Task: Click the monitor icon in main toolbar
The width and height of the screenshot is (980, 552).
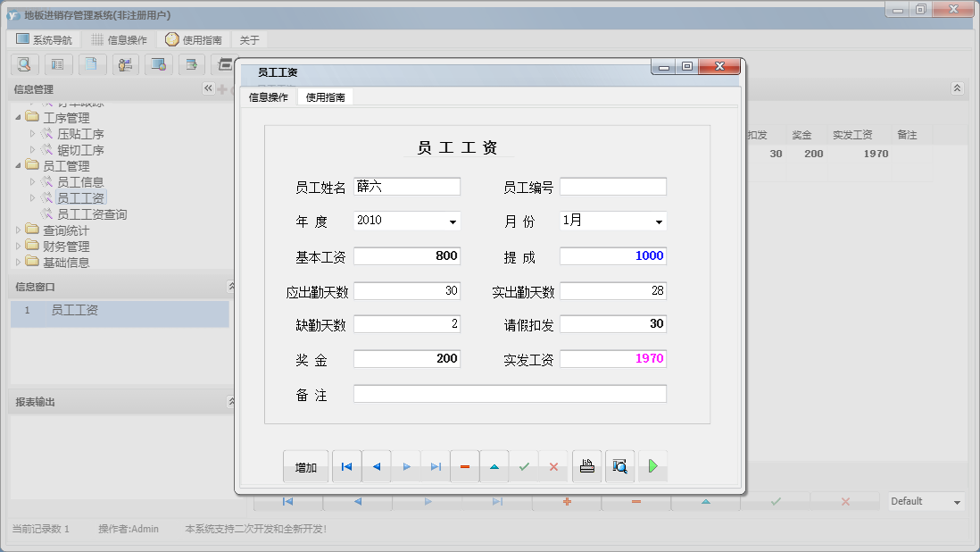Action: click(x=158, y=64)
